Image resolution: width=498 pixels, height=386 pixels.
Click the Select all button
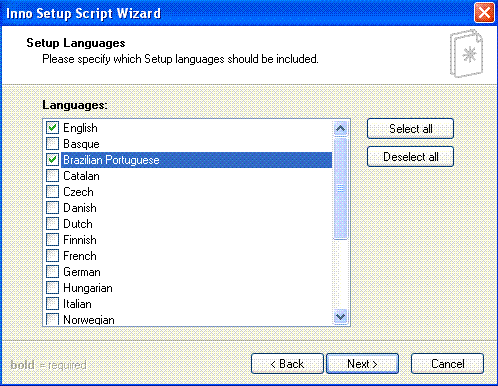point(410,129)
